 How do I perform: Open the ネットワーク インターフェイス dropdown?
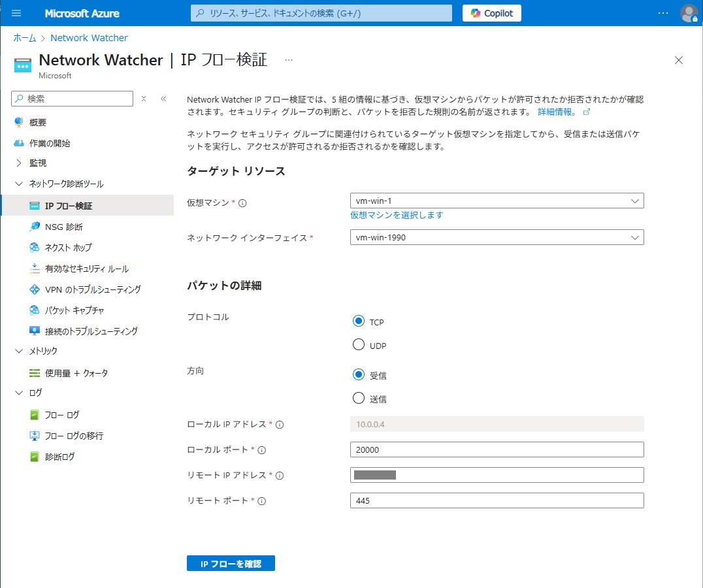point(497,237)
